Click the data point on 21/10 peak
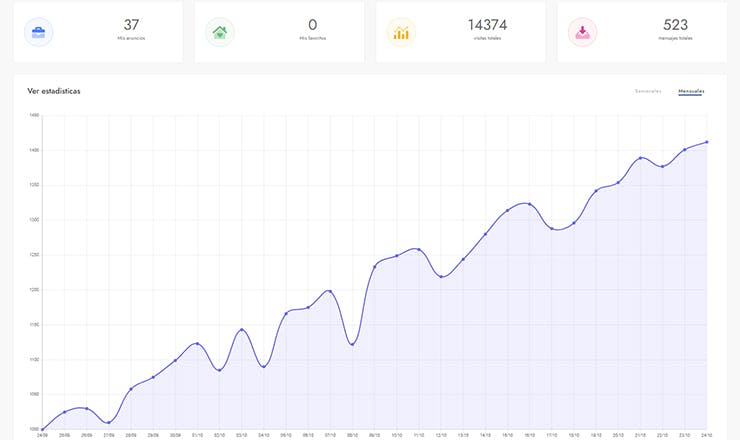Viewport: 740px width, 440px height. click(640, 158)
